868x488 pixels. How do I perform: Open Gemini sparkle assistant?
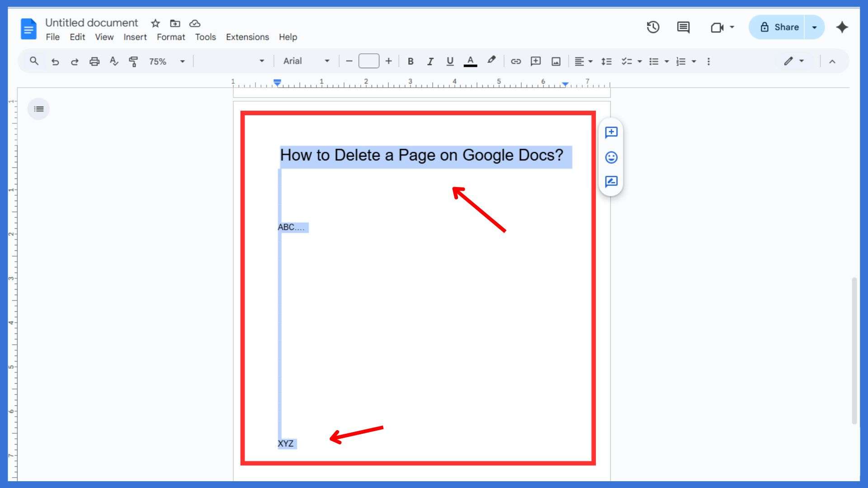[x=842, y=27]
